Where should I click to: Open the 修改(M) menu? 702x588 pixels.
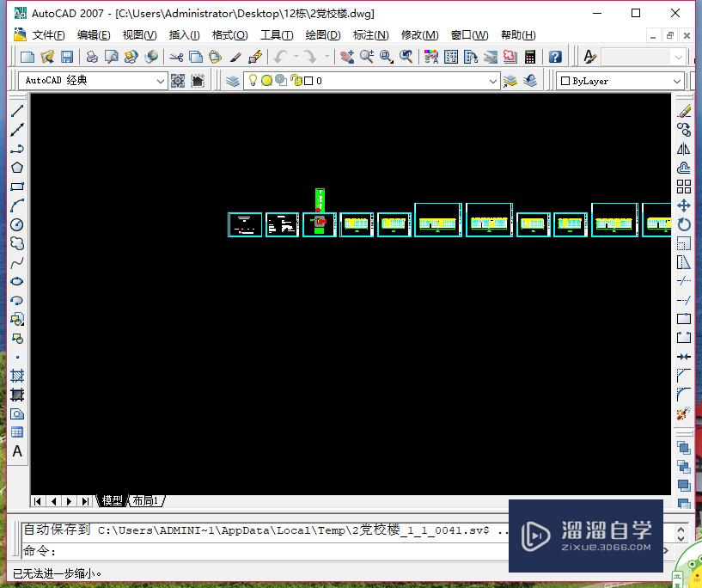419,34
